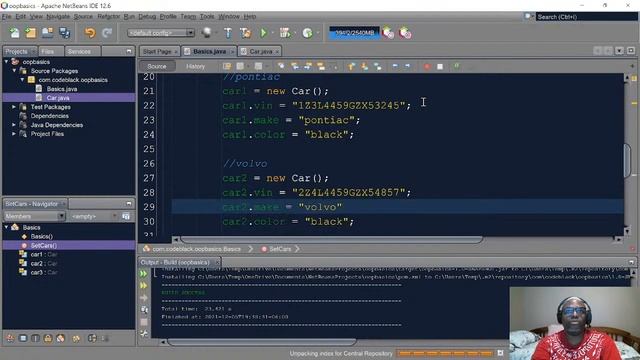
Task: Click the New File toolbar icon
Action: pos(15,33)
